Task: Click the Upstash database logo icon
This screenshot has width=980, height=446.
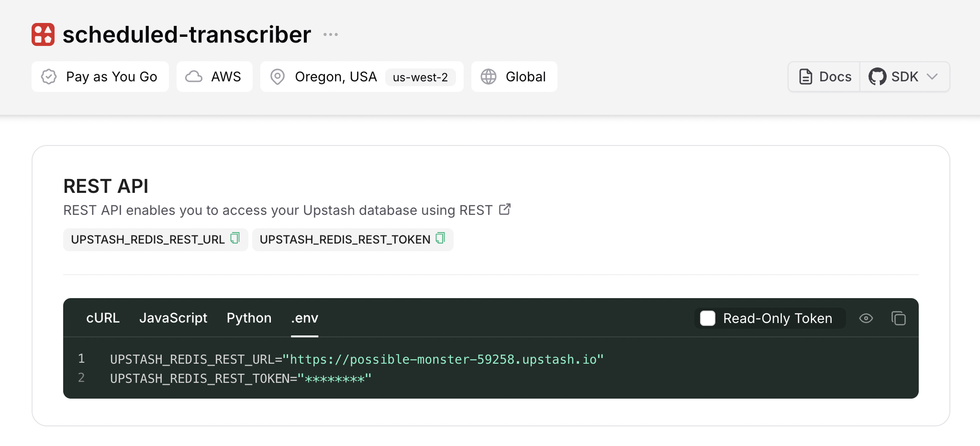Action: click(x=42, y=34)
